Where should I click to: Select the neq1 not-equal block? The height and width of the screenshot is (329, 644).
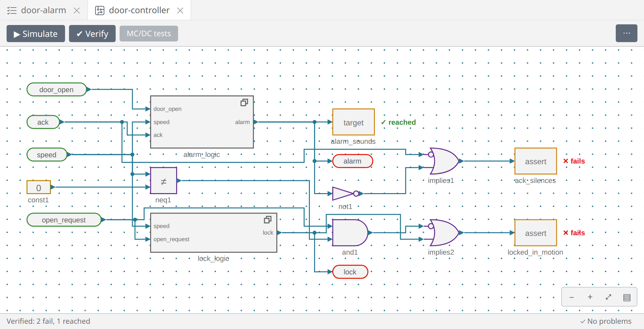(x=164, y=181)
